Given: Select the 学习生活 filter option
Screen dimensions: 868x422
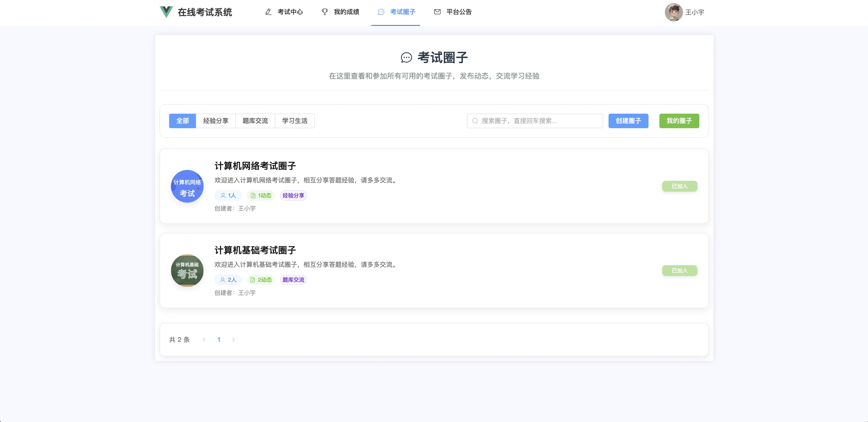Looking at the screenshot, I should (294, 121).
